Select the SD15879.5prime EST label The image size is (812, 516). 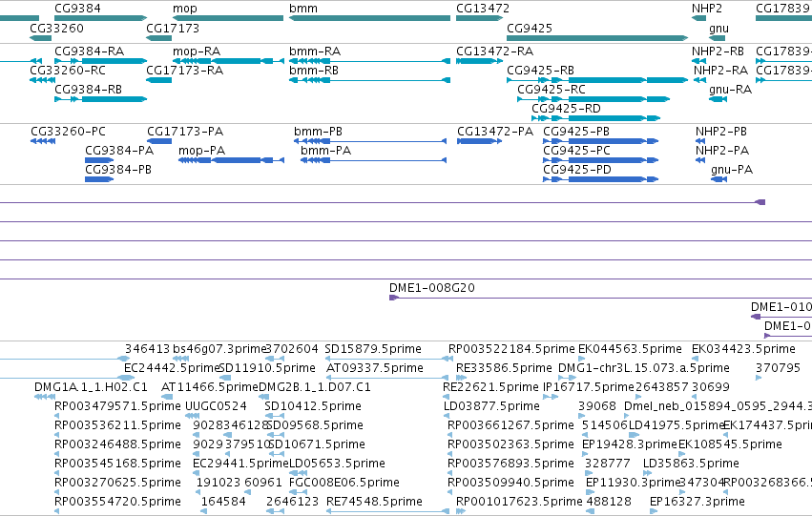click(x=373, y=349)
